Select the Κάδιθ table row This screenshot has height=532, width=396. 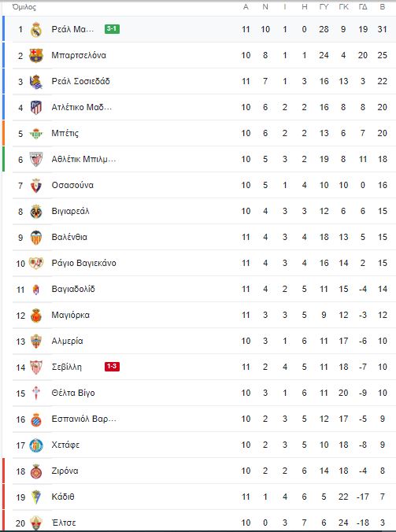(204, 497)
